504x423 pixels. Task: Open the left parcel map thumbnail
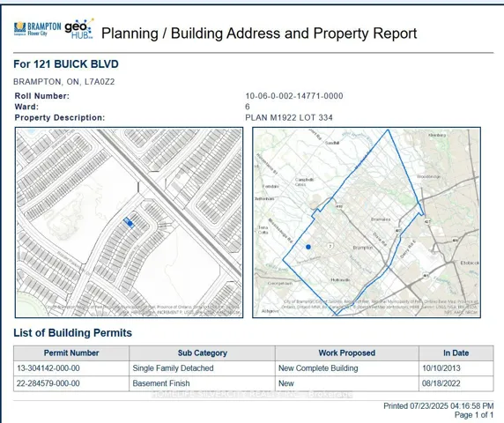point(129,222)
